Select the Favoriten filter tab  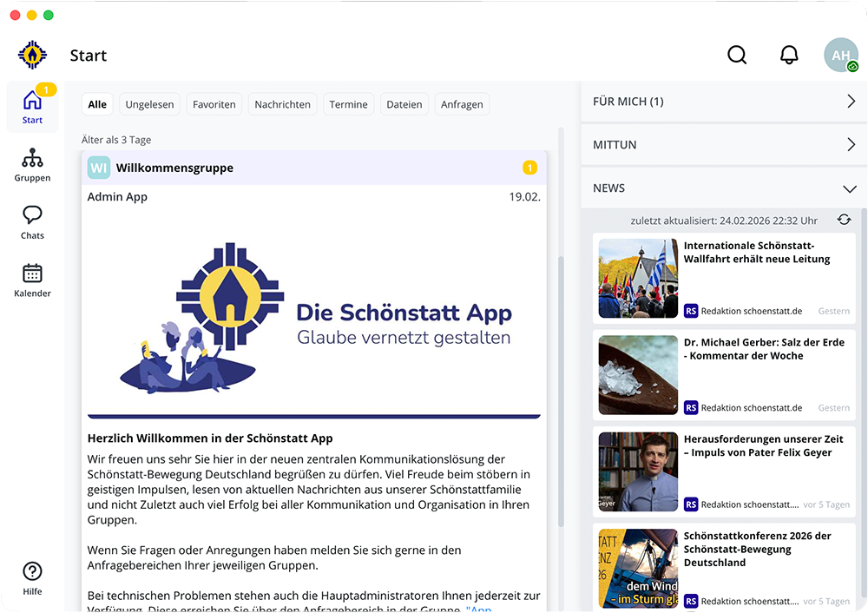pos(214,104)
